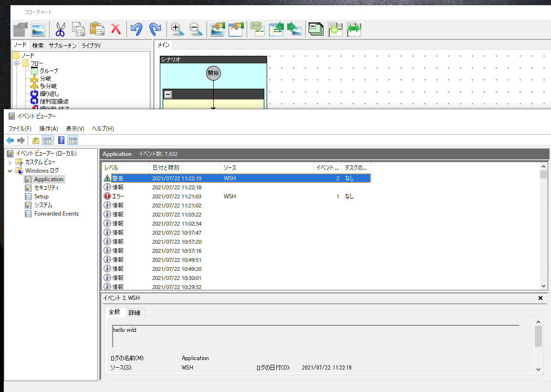This screenshot has height=392, width=551.
Task: Toggle the action pane visibility in Event Viewer
Action: [73, 140]
